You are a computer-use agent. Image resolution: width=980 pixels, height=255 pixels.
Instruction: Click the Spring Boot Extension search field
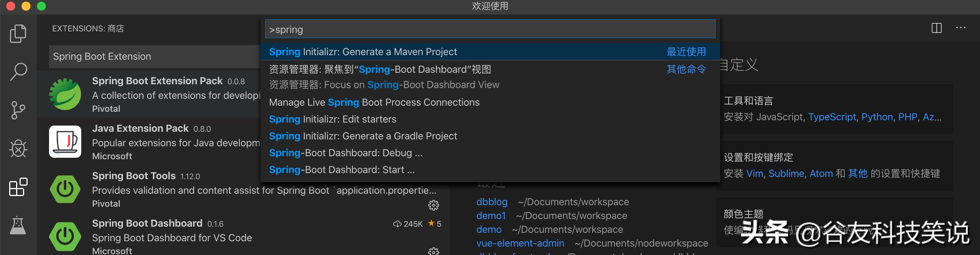(x=155, y=57)
